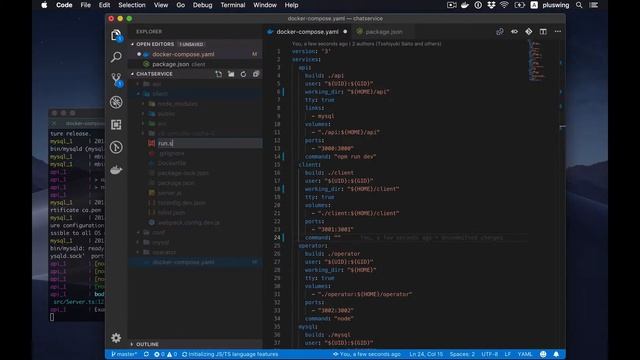Click the master branch in status bar
The image size is (640, 360).
(x=124, y=354)
